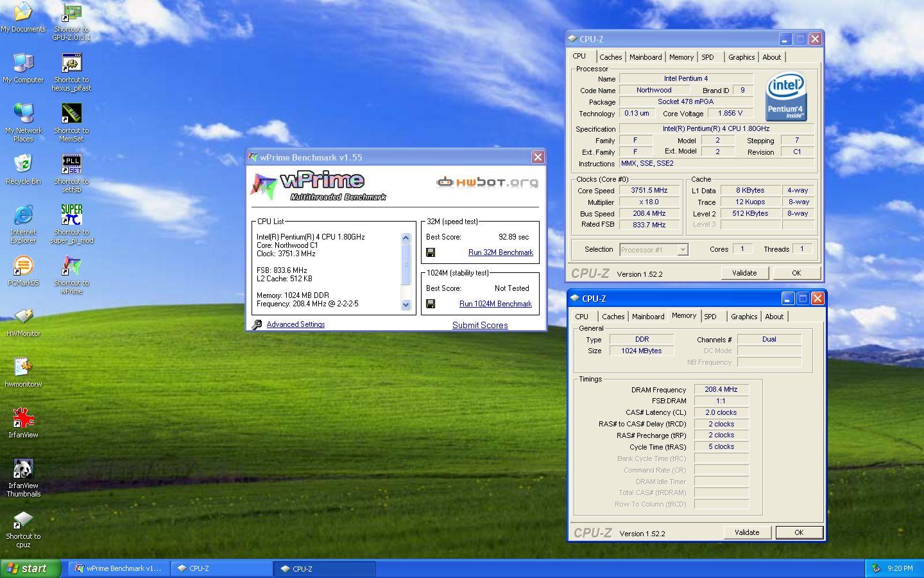924x578 pixels.
Task: Click the Specification field in CPU-Z
Action: pyautogui.click(x=716, y=128)
